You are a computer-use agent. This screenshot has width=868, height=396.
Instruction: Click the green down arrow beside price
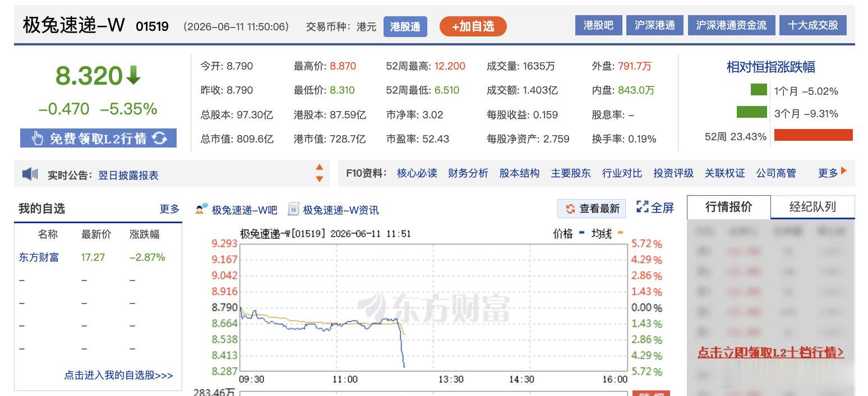[x=133, y=76]
